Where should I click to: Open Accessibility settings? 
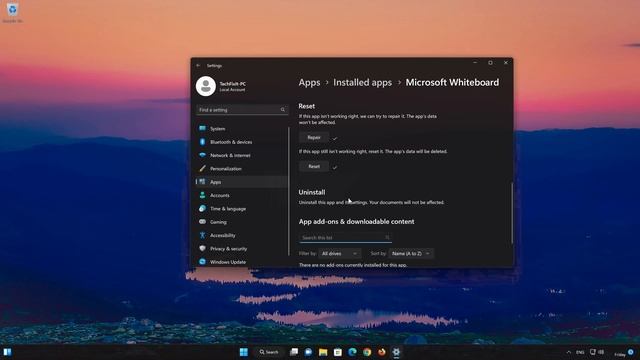[242, 236]
